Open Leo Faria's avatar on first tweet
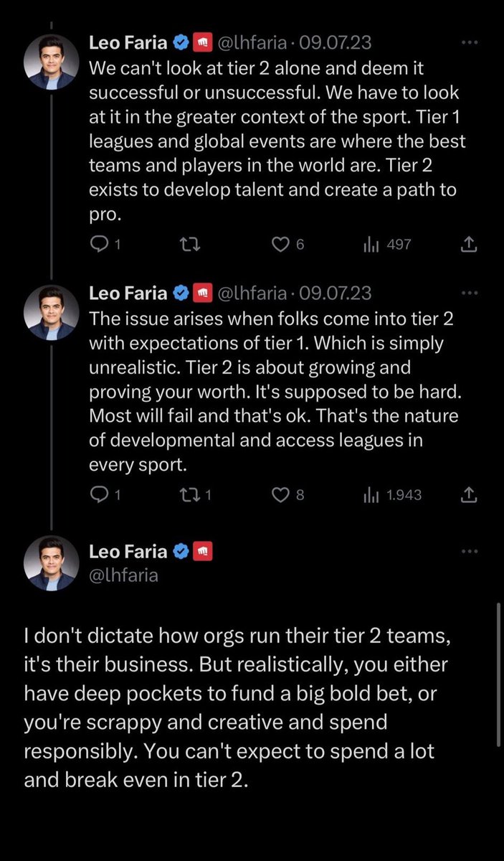This screenshot has width=504, height=861. click(51, 62)
